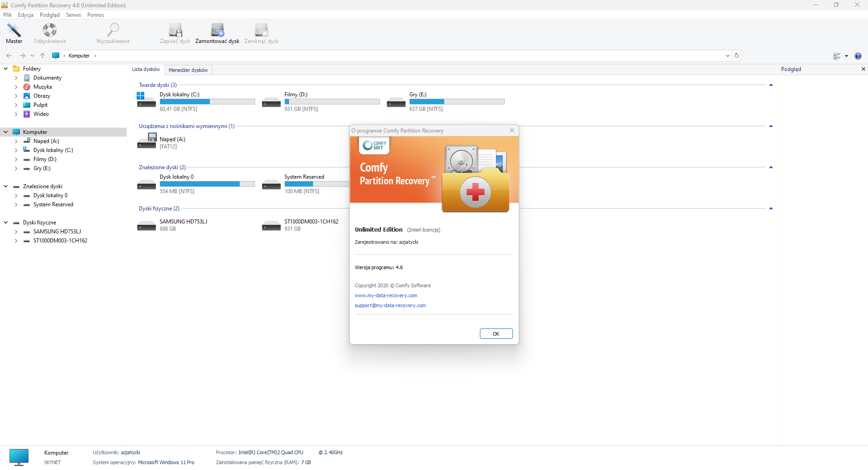The image size is (868, 470).
Task: Navigate up one level
Action: [43, 56]
